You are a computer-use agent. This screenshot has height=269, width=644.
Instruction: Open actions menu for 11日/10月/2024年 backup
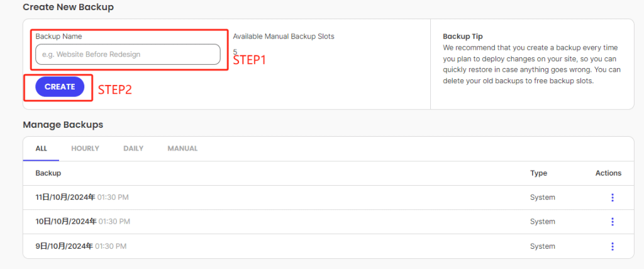(612, 198)
